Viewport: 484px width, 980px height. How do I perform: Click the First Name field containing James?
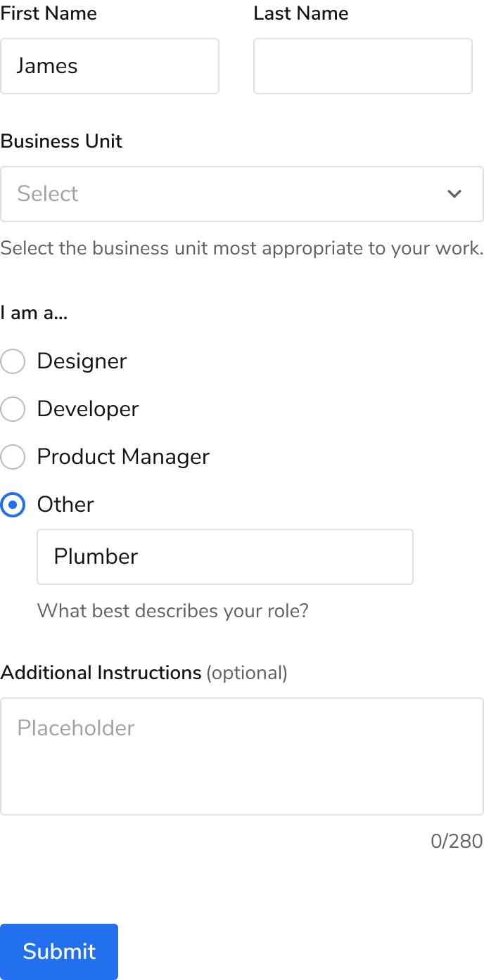110,66
